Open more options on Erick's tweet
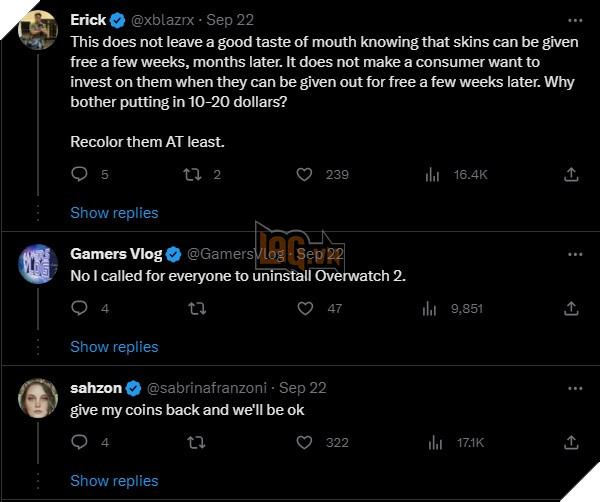The height and width of the screenshot is (502, 600). pos(571,19)
